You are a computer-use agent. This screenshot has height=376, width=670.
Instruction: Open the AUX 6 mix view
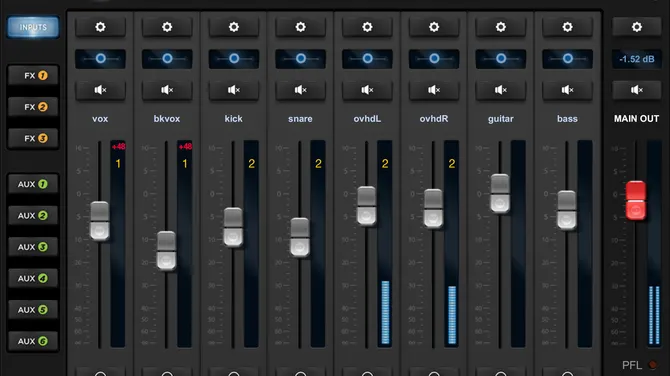pos(33,341)
